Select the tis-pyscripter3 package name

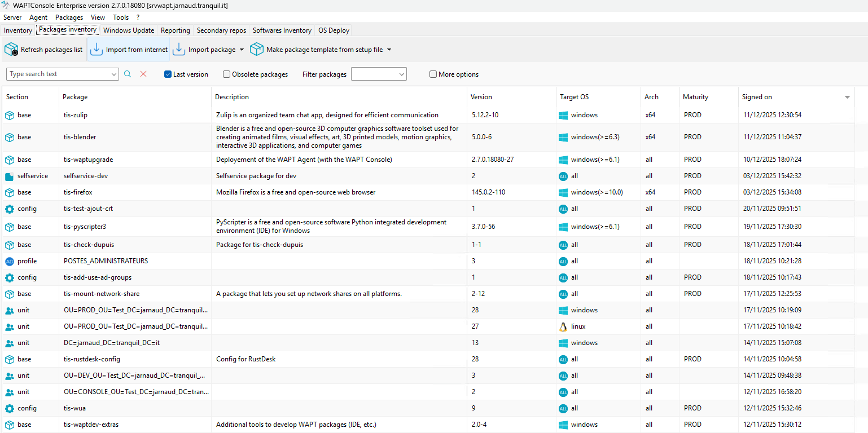tap(85, 227)
